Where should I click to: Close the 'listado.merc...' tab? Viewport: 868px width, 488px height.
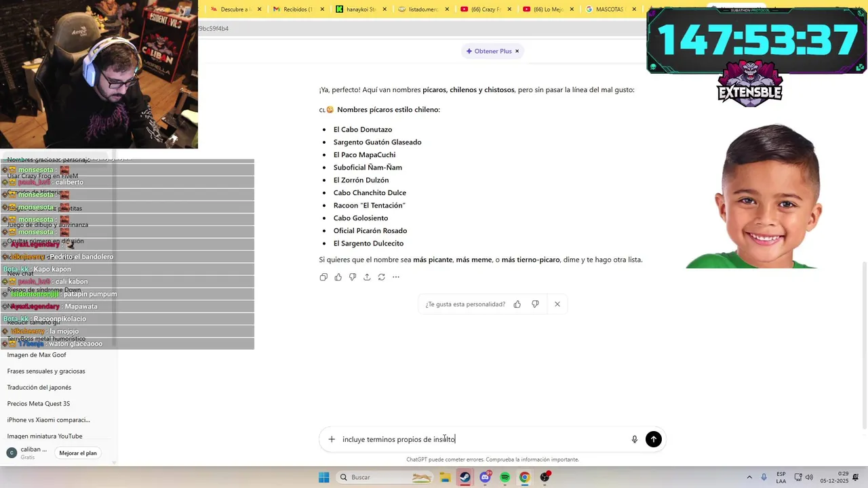pyautogui.click(x=447, y=9)
